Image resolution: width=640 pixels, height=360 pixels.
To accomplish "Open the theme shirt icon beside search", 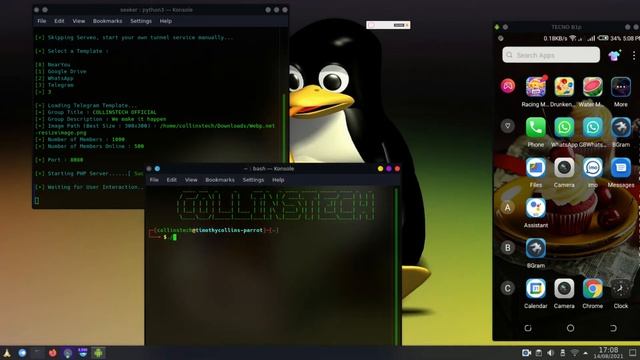I will pyautogui.click(x=614, y=55).
